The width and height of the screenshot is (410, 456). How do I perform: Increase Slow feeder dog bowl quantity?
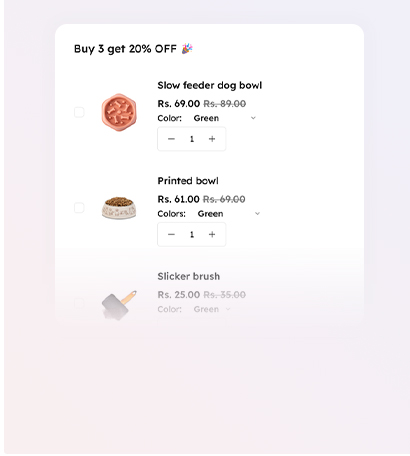[x=212, y=139]
